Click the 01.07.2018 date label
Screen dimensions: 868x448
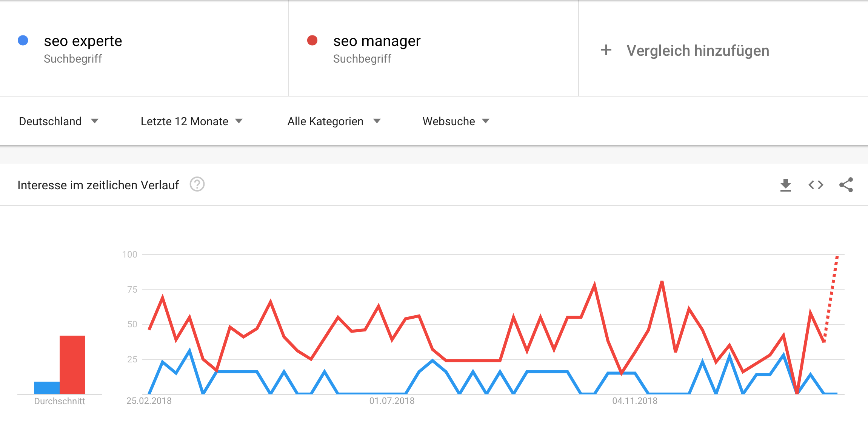pyautogui.click(x=392, y=401)
